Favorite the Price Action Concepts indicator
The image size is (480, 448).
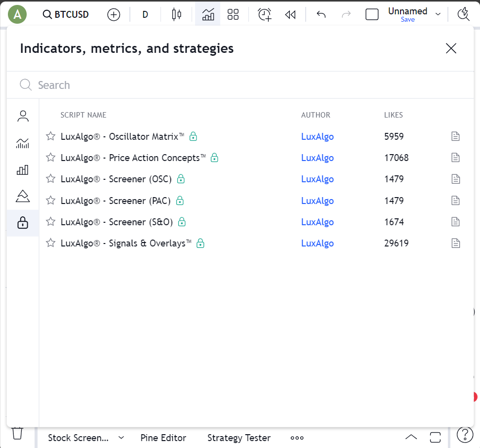click(50, 158)
